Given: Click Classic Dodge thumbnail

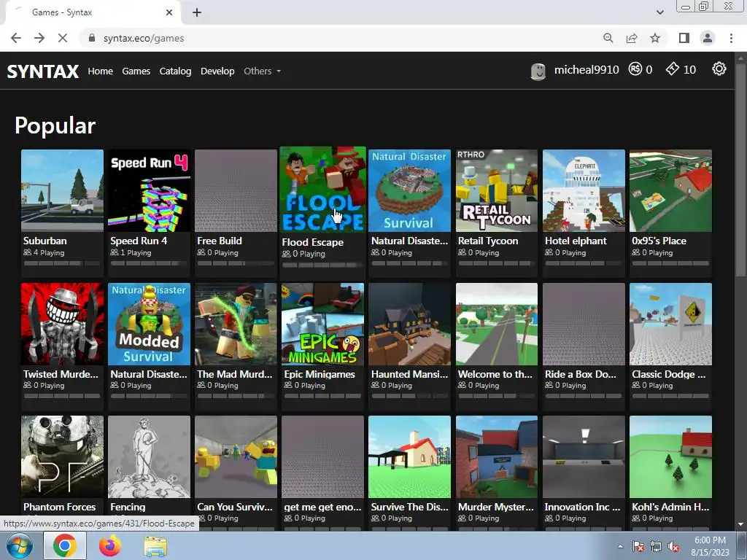Looking at the screenshot, I should (670, 324).
